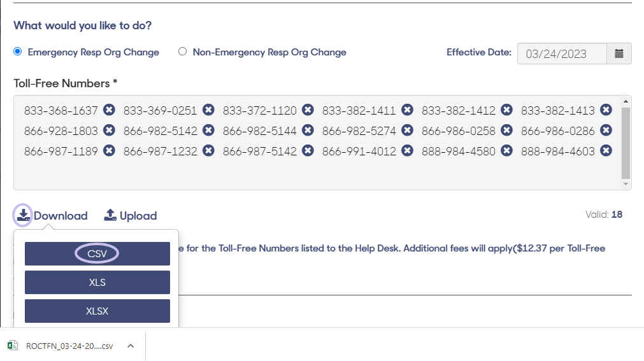Expand the ROCTFN download options chevron

pos(131,346)
